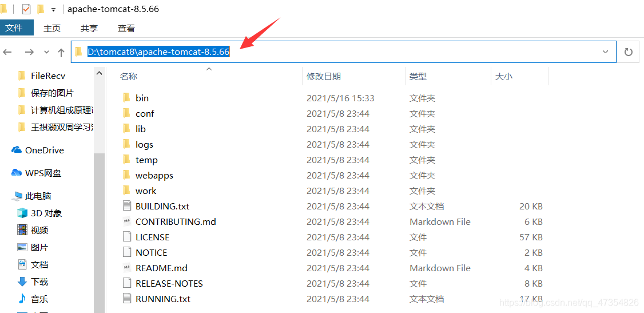Screen dimensions: 644x313
Task: Click the 下载 download arrow icon
Action: 22,282
